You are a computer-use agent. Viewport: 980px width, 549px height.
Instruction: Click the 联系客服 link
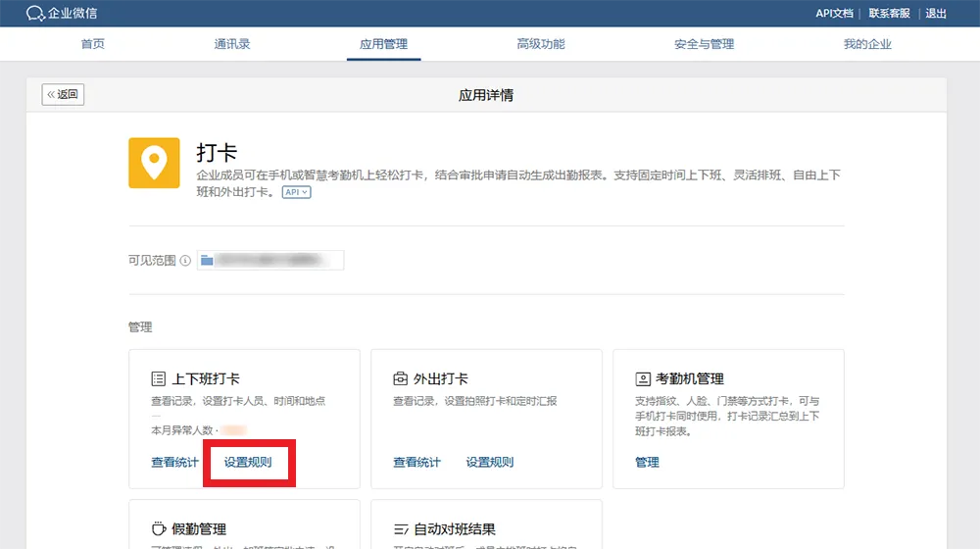point(889,13)
